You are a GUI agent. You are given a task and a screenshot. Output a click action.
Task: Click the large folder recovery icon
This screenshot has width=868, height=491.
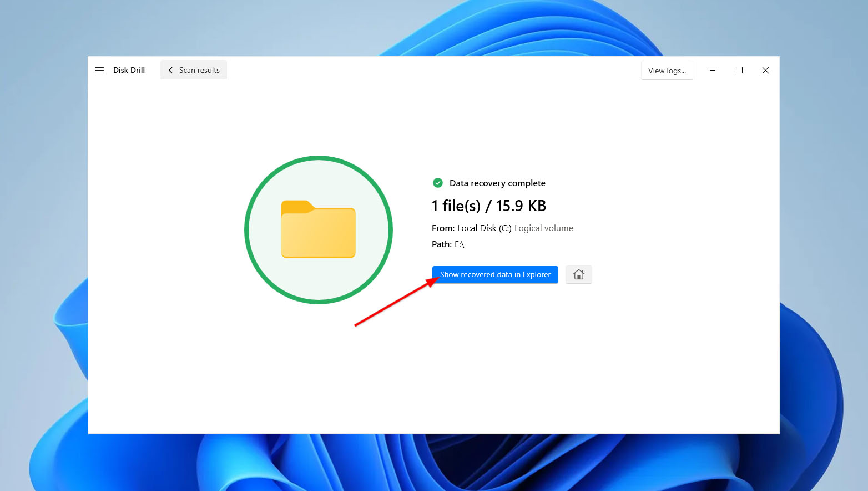[x=319, y=230]
